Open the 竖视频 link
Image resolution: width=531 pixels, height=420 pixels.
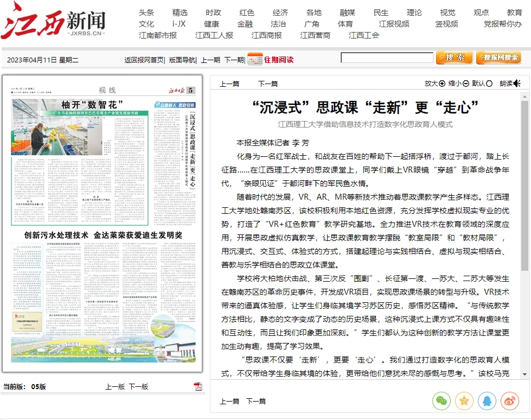446,24
